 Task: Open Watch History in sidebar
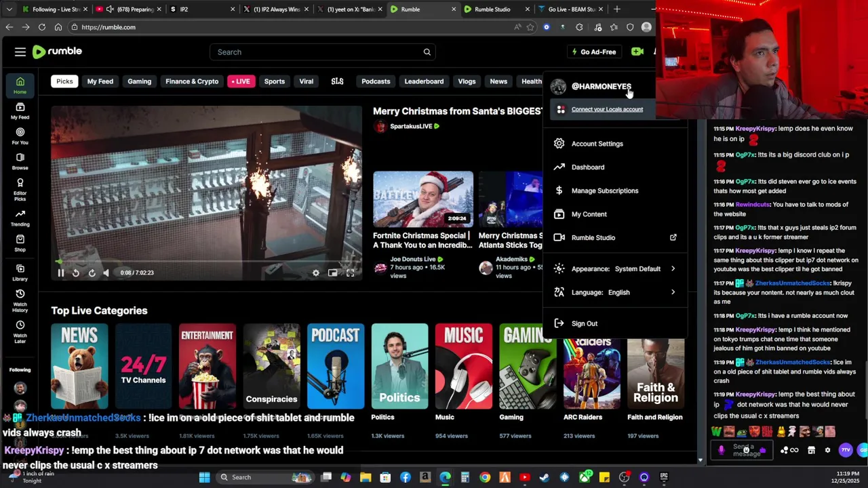(x=20, y=300)
